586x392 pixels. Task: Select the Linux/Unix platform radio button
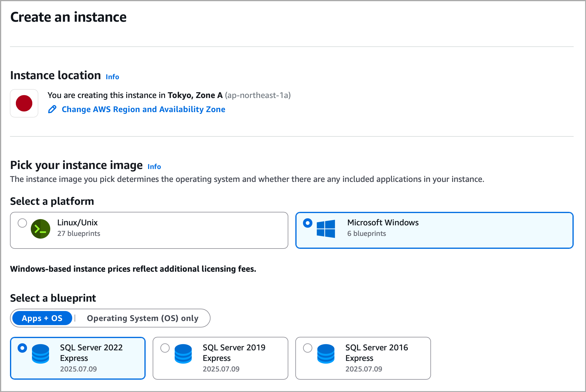click(22, 223)
